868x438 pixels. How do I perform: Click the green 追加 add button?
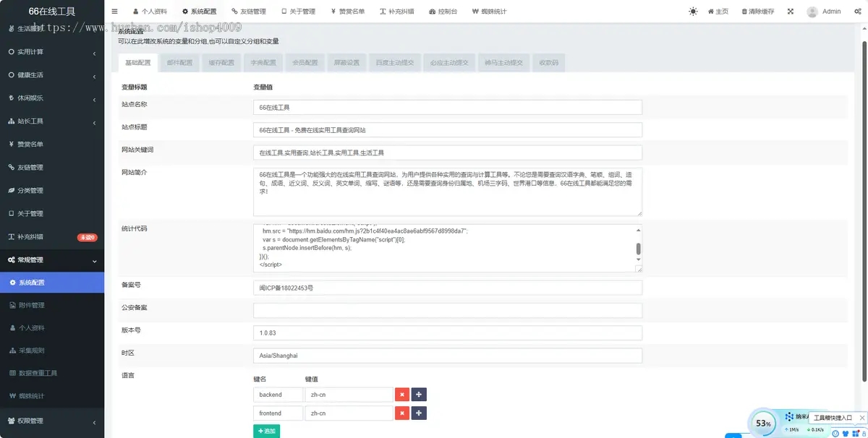click(266, 431)
